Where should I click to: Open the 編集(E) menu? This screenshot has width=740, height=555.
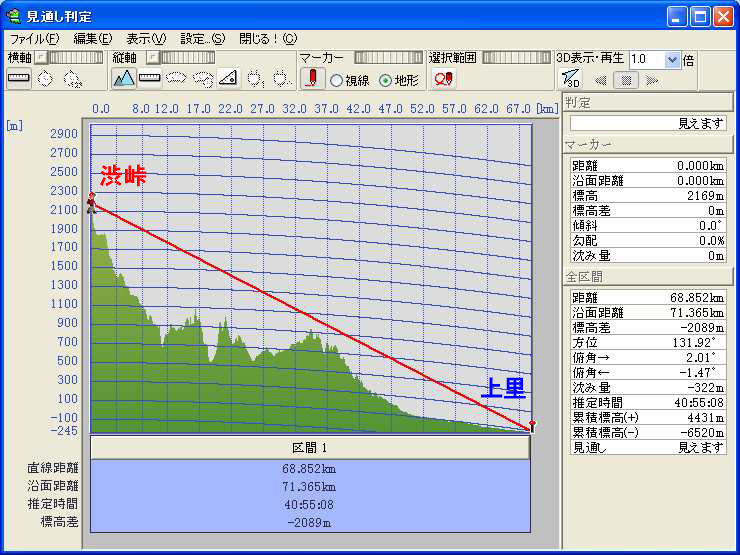point(93,39)
